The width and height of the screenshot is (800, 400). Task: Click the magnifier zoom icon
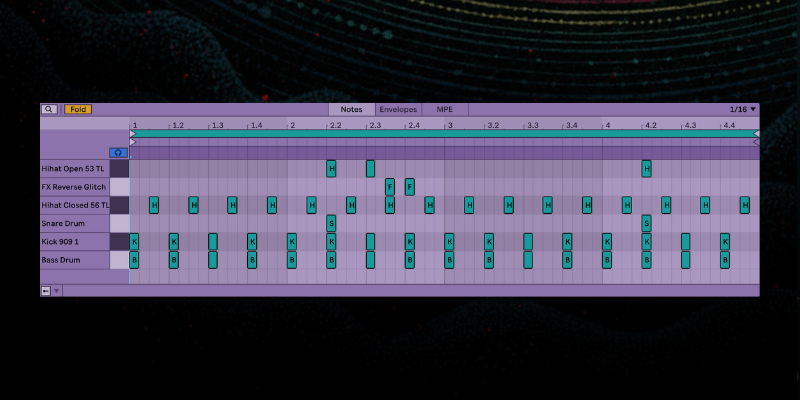pyautogui.click(x=48, y=109)
